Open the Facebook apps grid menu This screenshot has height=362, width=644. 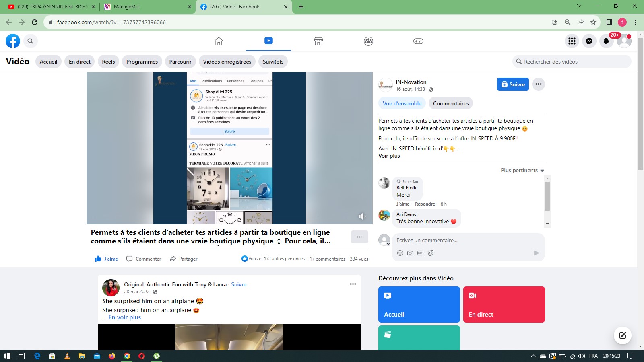[x=572, y=41]
